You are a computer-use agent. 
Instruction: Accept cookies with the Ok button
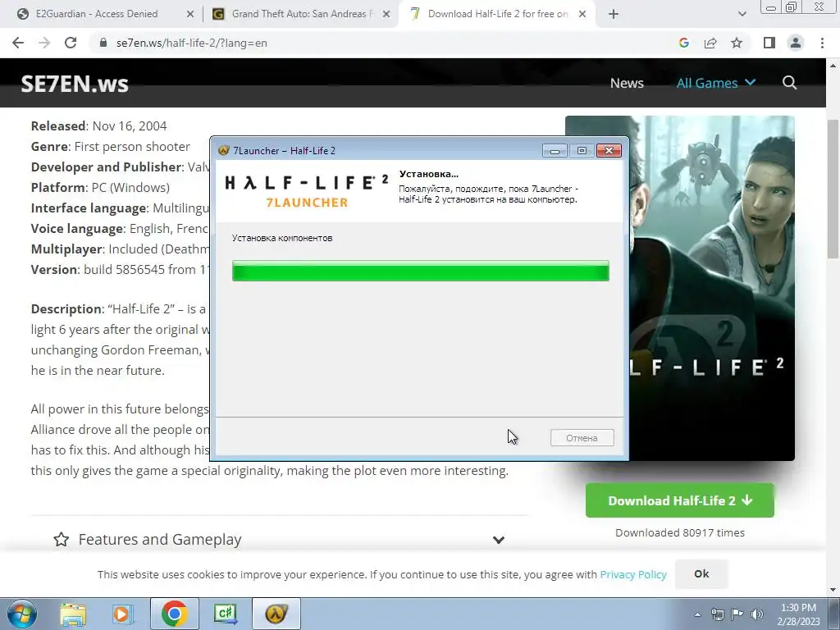coord(701,573)
